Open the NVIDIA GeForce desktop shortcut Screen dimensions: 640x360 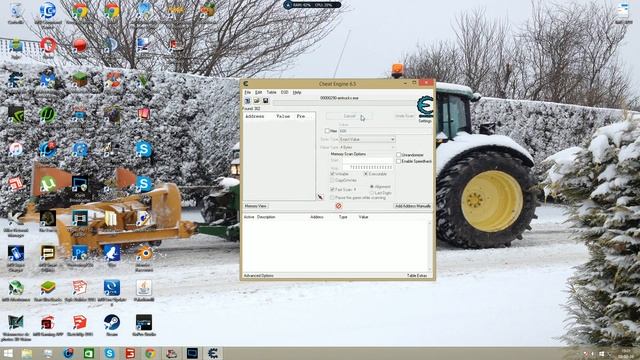[16, 115]
